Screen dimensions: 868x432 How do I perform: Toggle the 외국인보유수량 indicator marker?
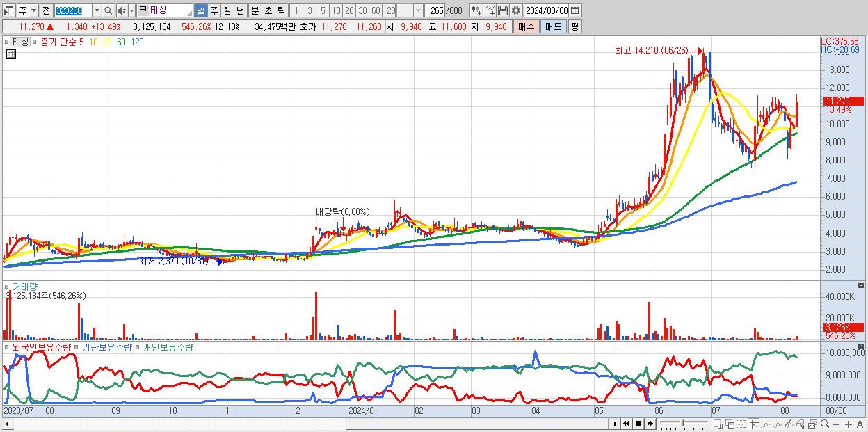pyautogui.click(x=8, y=346)
